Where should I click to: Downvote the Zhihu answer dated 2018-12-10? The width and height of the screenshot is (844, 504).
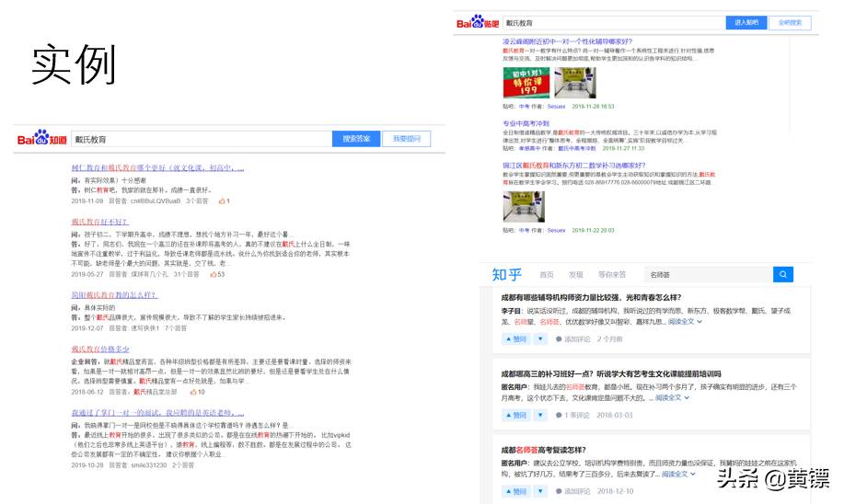tap(540, 491)
